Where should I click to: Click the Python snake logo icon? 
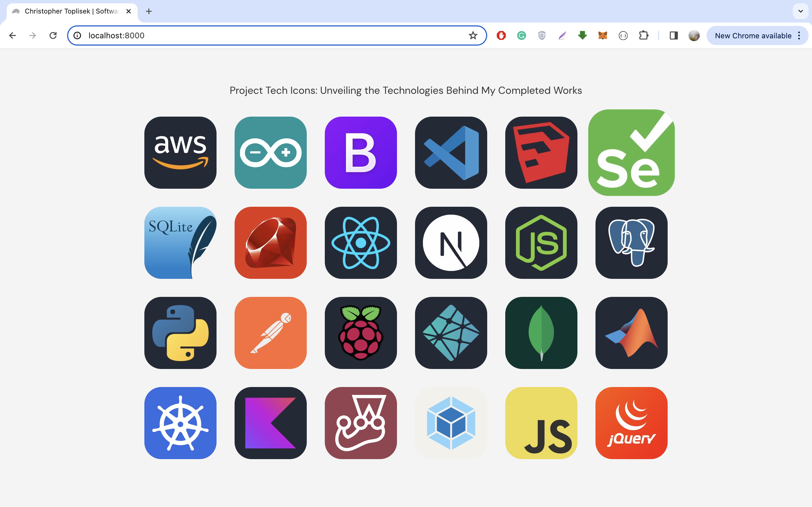(180, 333)
